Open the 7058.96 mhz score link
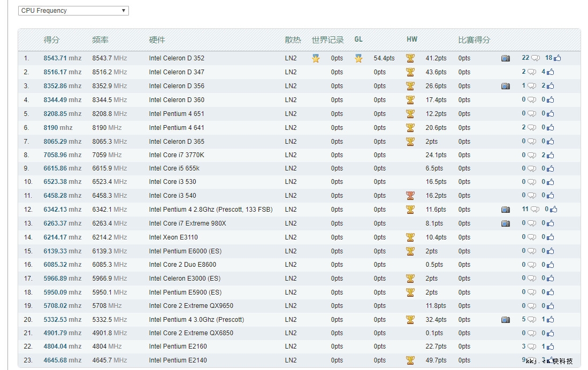The image size is (588, 370). point(62,155)
